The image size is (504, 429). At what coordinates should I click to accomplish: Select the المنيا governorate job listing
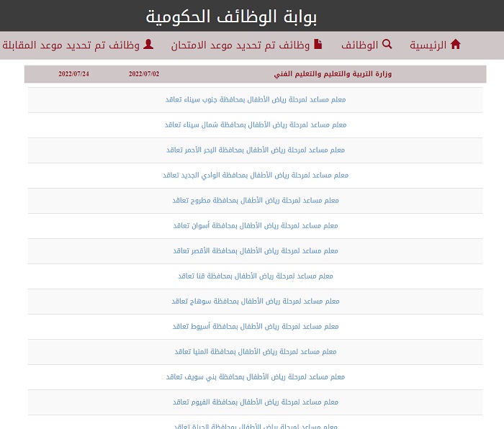[256, 351]
